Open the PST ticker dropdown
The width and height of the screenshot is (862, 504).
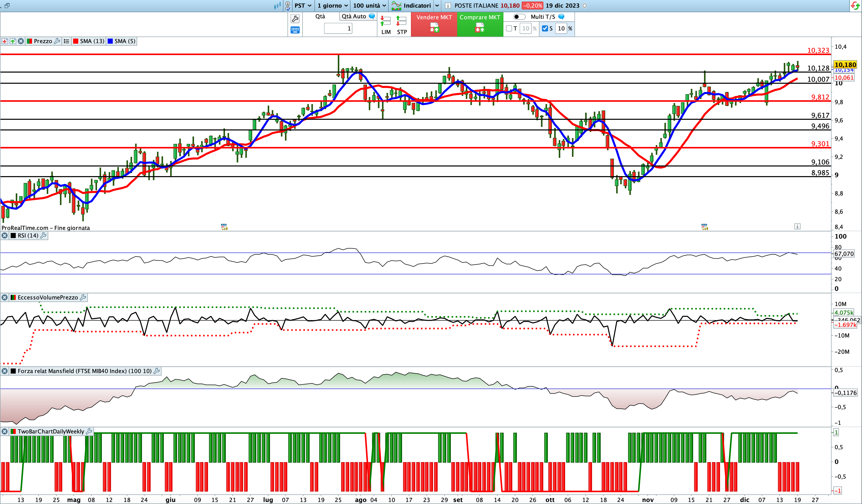(303, 6)
